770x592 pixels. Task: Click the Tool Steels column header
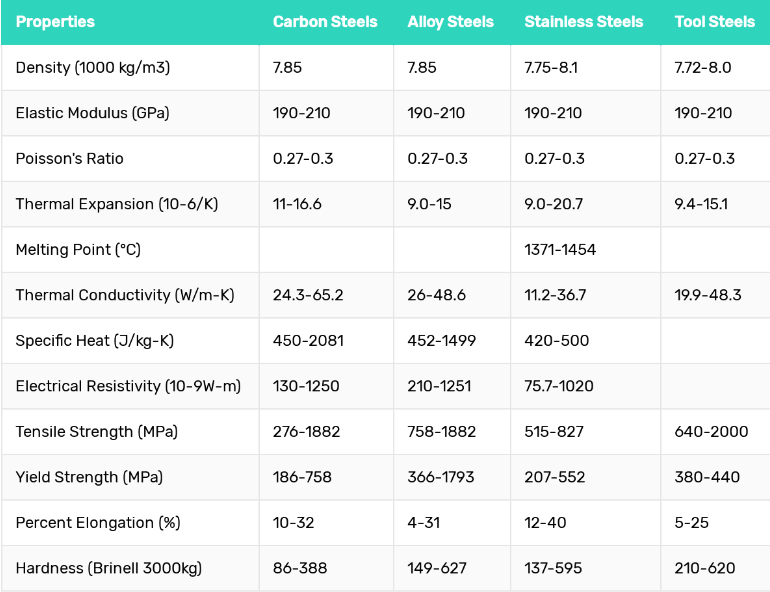pyautogui.click(x=714, y=22)
